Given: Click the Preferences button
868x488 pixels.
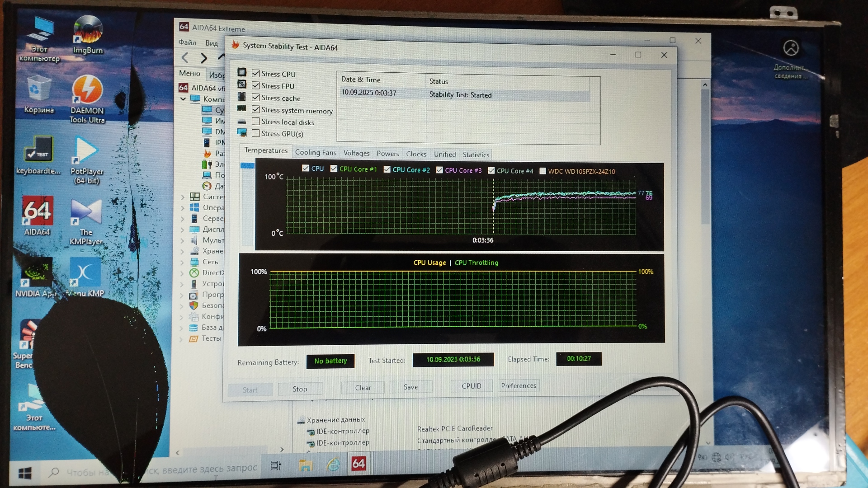Looking at the screenshot, I should tap(519, 385).
